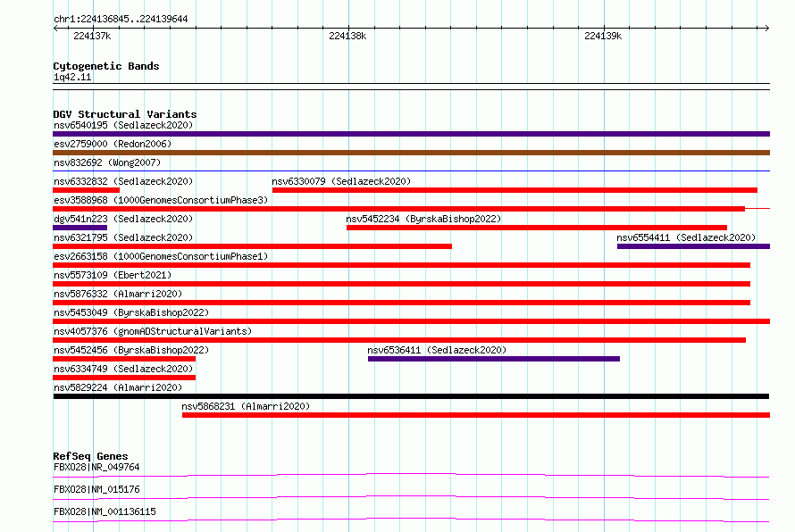This screenshot has width=795, height=532.
Task: Open nsv5573109 (Ebert2021) variant label
Action: (113, 275)
